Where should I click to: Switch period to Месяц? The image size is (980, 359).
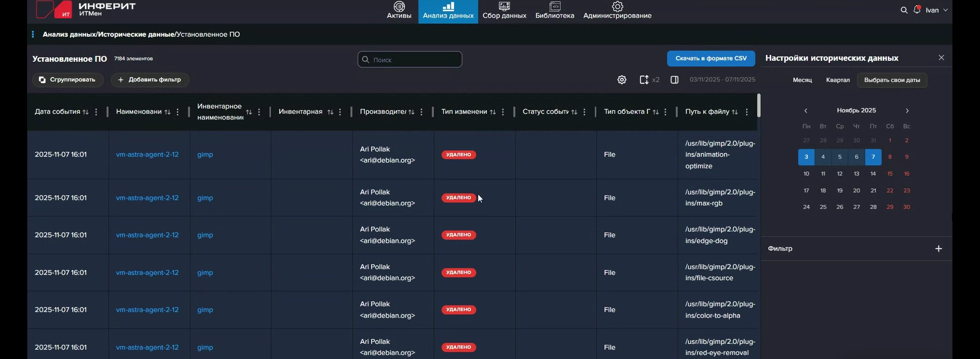802,80
